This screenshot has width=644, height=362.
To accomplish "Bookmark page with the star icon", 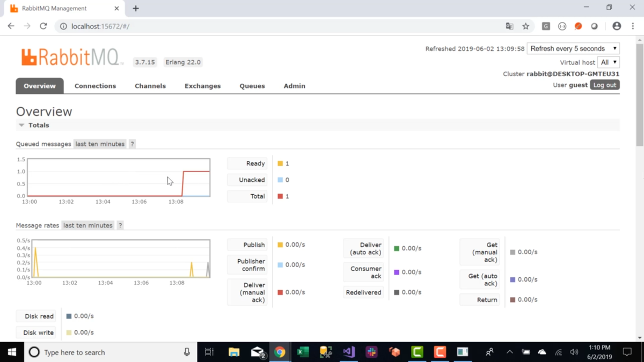I will click(526, 26).
